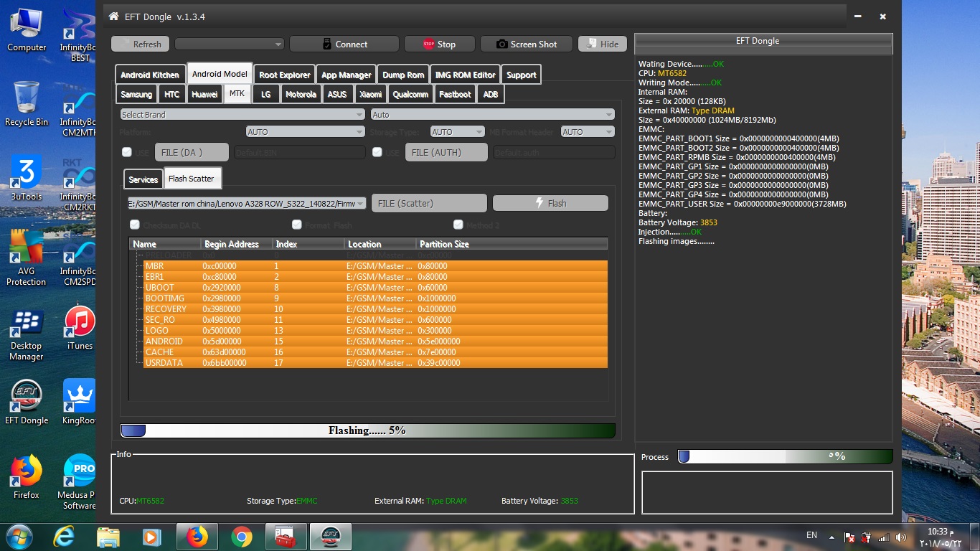The height and width of the screenshot is (551, 980).
Task: Click the Connect button
Action: (344, 44)
